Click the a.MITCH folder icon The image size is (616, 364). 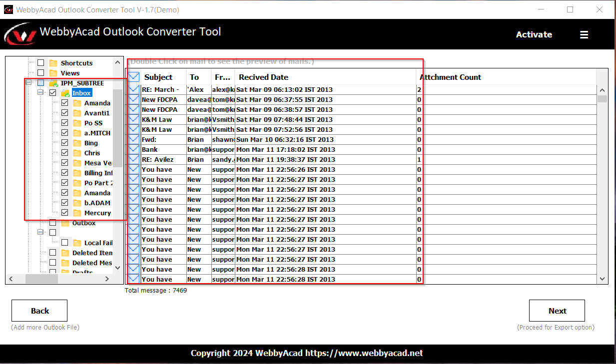coord(77,133)
